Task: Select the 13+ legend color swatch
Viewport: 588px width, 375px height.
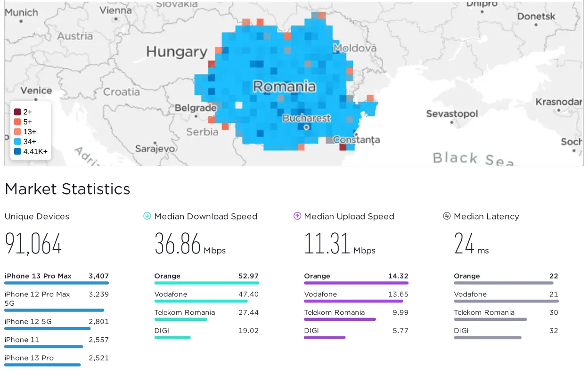Action: [17, 132]
